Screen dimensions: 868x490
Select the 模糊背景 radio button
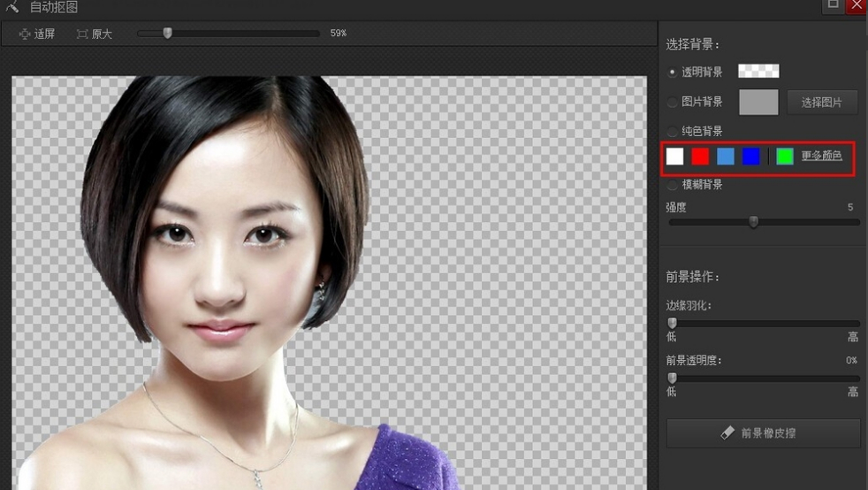click(672, 184)
